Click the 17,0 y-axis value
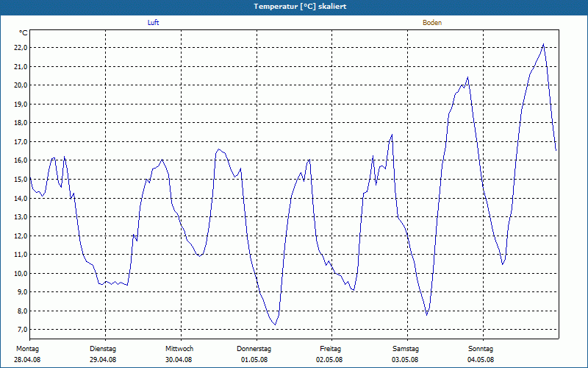 [x=21, y=142]
